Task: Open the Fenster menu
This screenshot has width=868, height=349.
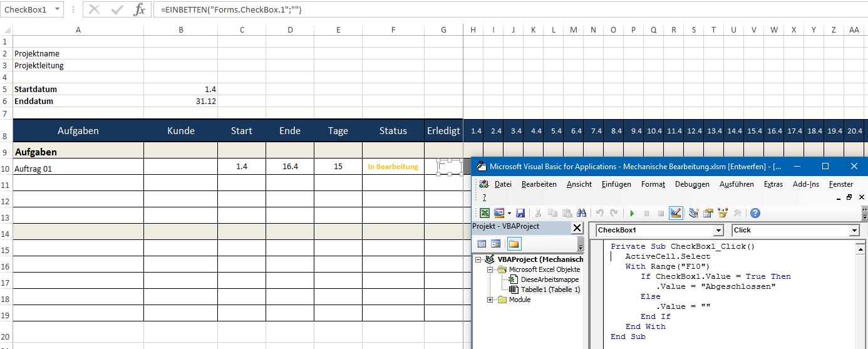Action: click(840, 184)
